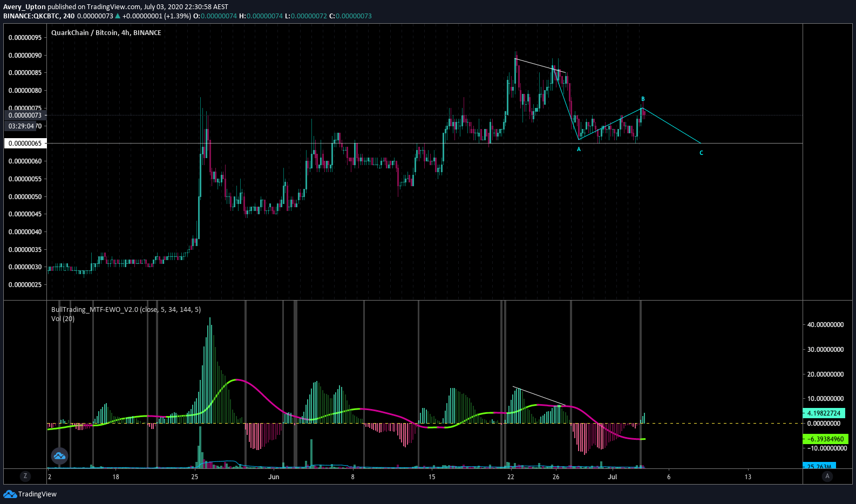The height and width of the screenshot is (504, 856).
Task: Click the 20.00000000 oscillator axis label
Action: pyautogui.click(x=825, y=374)
